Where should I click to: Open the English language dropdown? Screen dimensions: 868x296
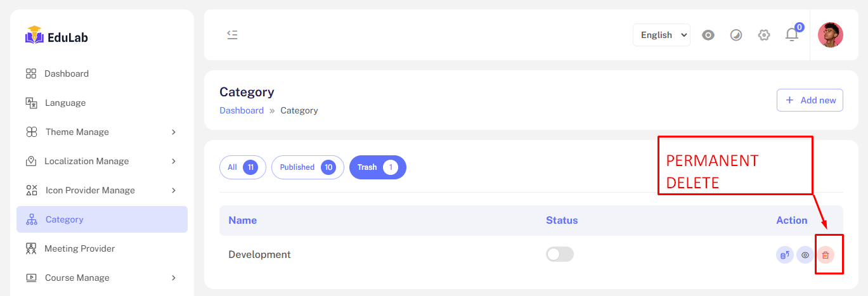click(x=661, y=35)
